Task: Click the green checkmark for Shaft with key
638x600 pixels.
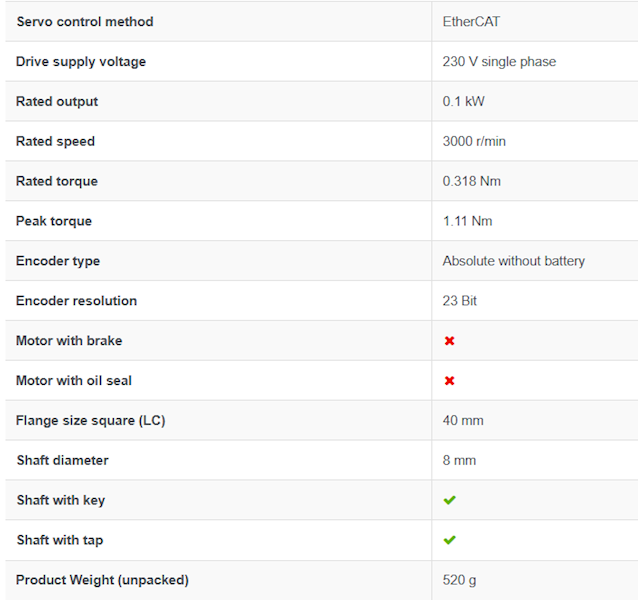Action: [450, 500]
